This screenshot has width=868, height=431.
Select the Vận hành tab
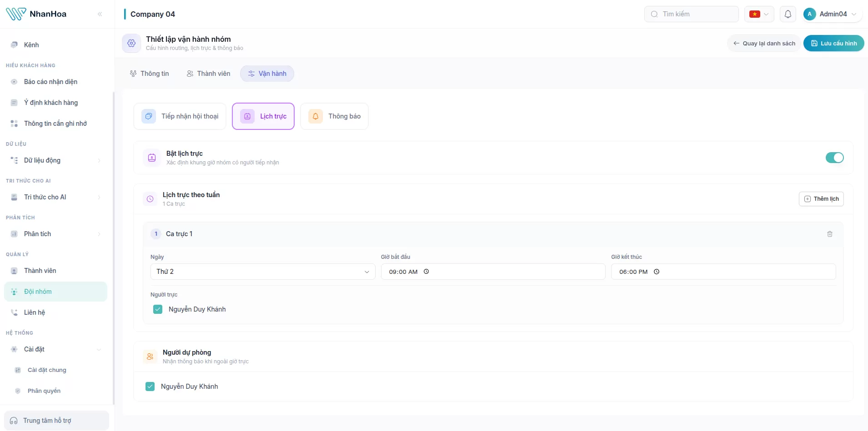pyautogui.click(x=267, y=74)
